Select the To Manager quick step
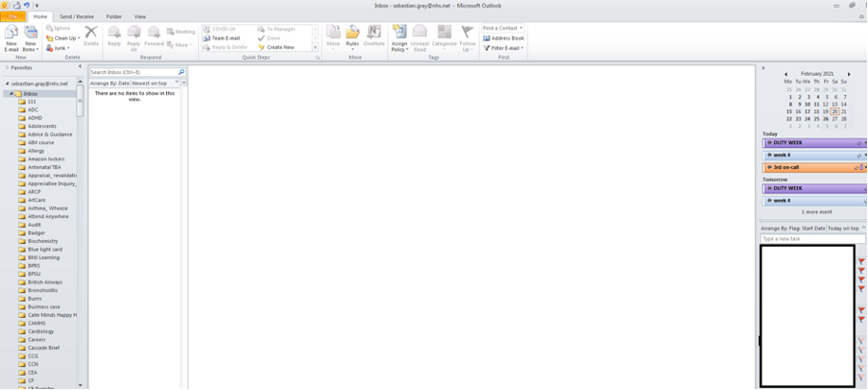 tap(277, 29)
